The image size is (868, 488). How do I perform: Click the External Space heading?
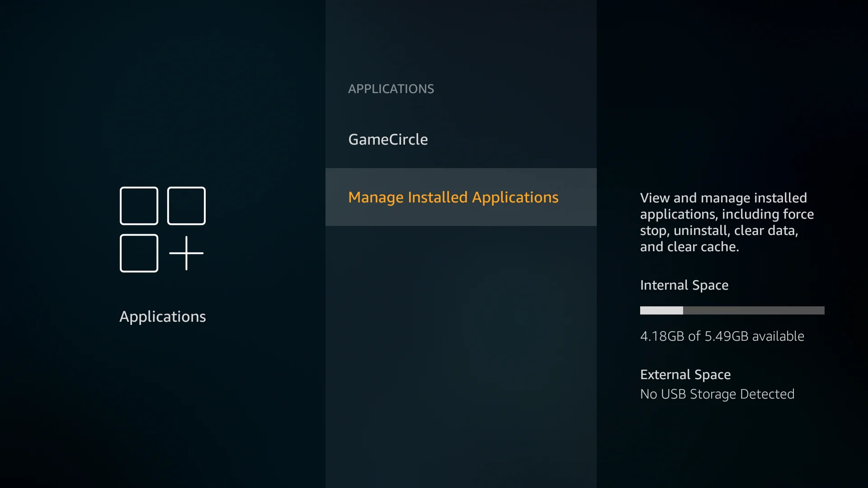point(685,375)
